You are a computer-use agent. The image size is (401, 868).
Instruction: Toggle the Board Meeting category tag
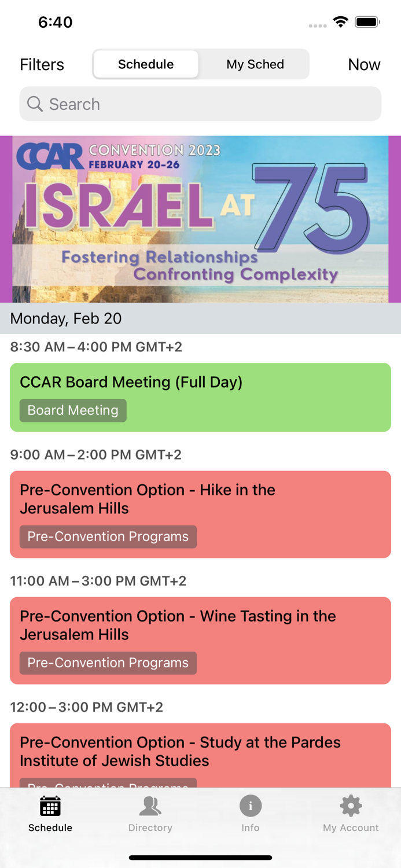[72, 410]
